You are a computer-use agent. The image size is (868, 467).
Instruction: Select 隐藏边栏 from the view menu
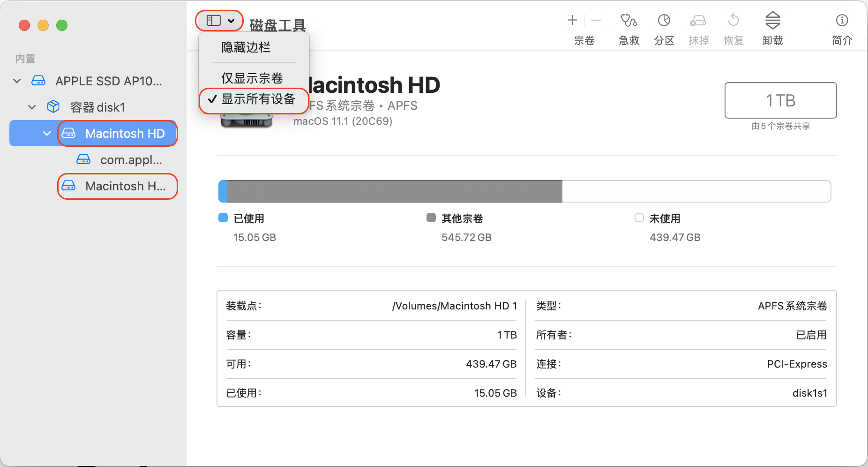tap(246, 47)
